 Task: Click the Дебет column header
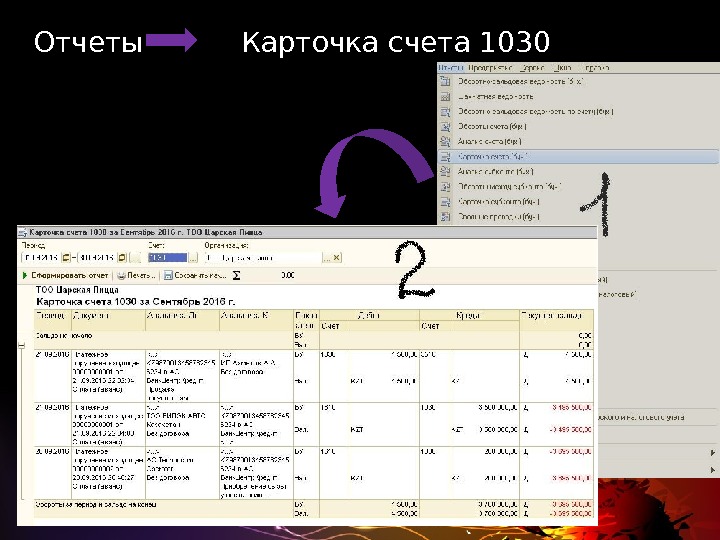click(x=369, y=315)
